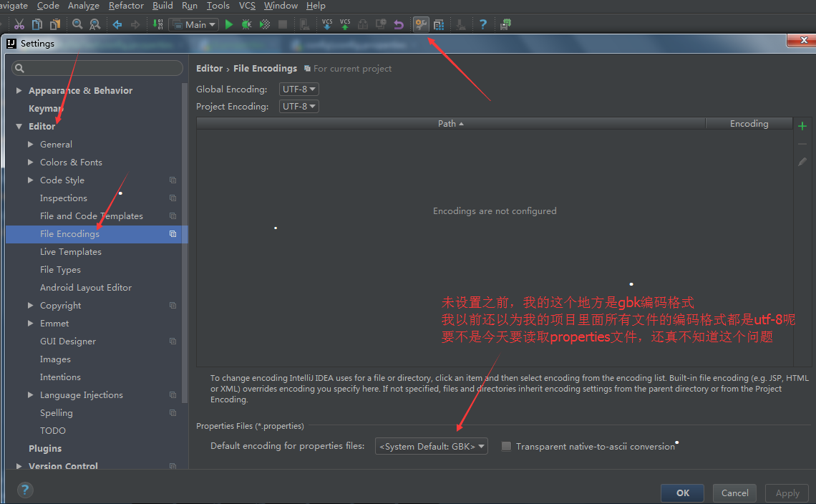816x504 pixels.
Task: Expand the Colors & Fonts node
Action: (30, 163)
